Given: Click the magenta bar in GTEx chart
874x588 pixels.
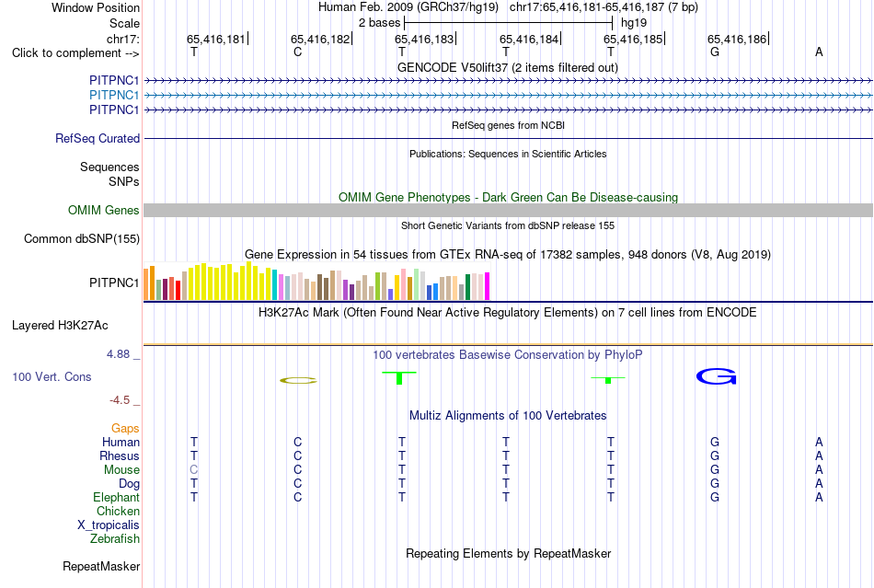Looking at the screenshot, I should [x=488, y=286].
